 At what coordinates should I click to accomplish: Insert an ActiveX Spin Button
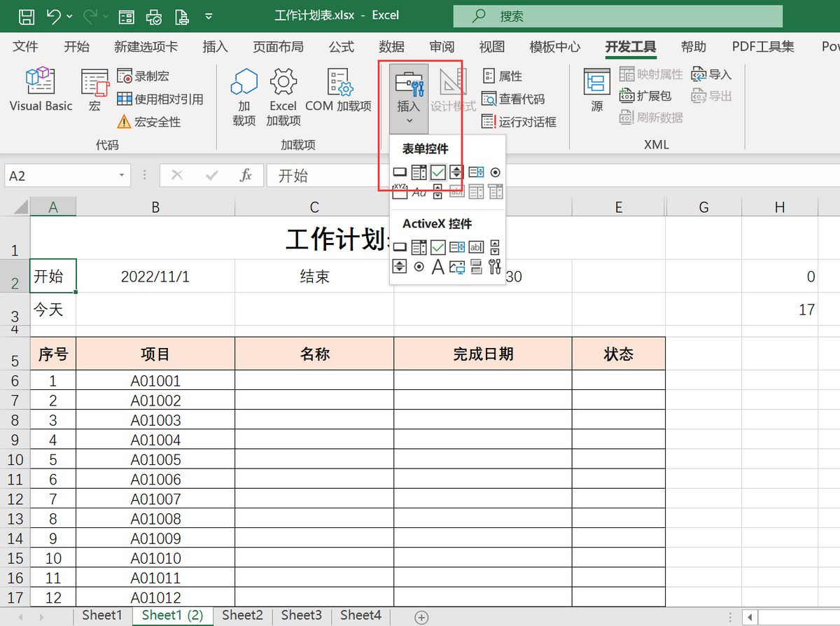400,266
